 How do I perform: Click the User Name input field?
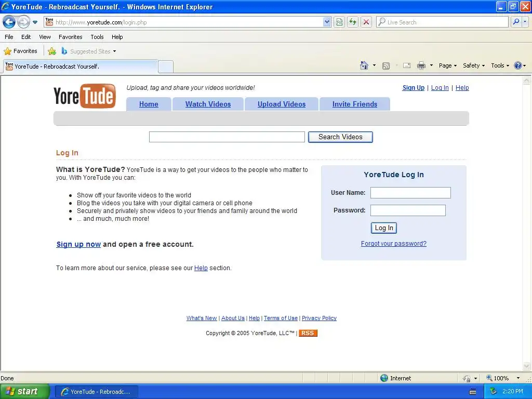[410, 193]
